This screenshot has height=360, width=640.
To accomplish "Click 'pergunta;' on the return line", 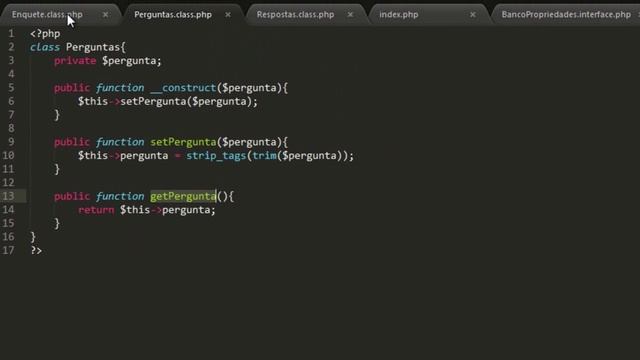I will click(x=189, y=210).
